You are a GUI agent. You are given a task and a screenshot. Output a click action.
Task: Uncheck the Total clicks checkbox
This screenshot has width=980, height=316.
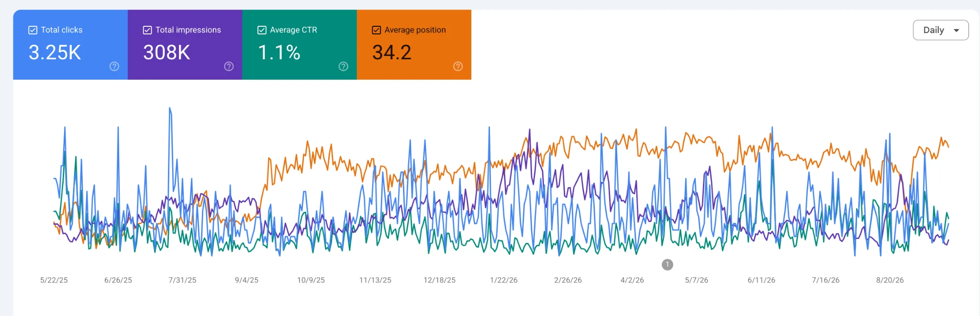(33, 30)
